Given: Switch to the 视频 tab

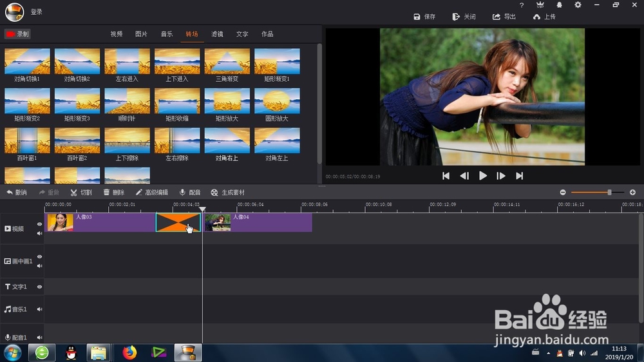Looking at the screenshot, I should [116, 34].
